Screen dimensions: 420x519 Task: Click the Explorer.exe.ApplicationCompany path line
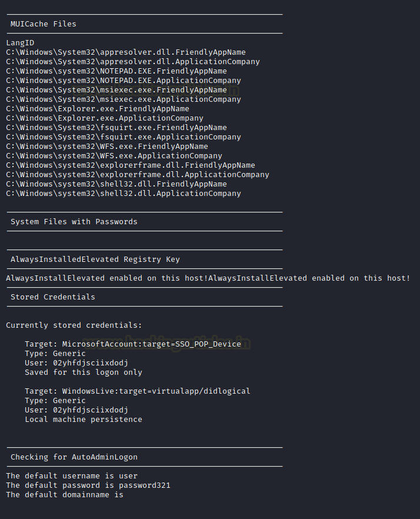105,118
